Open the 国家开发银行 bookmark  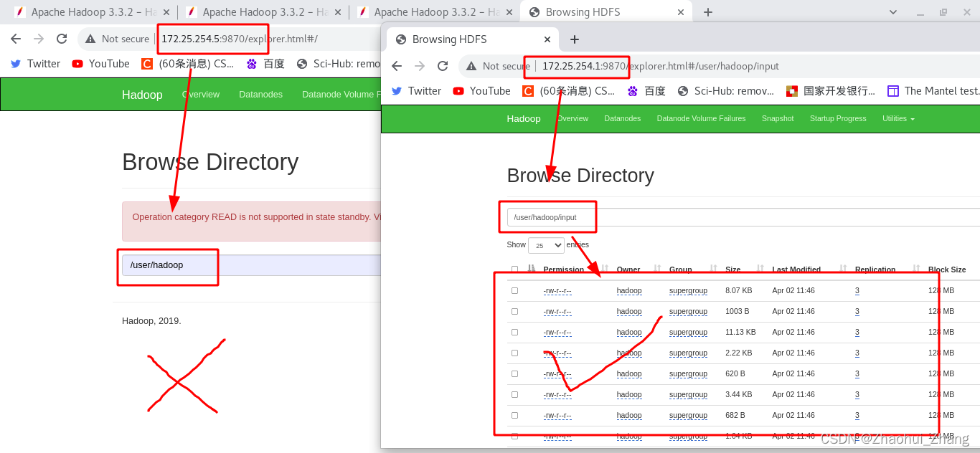(x=831, y=90)
